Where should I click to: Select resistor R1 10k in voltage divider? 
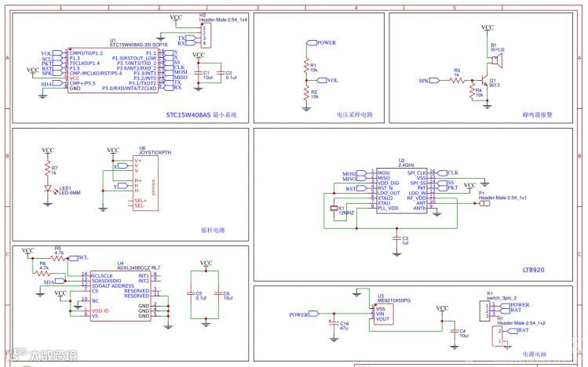[x=306, y=67]
